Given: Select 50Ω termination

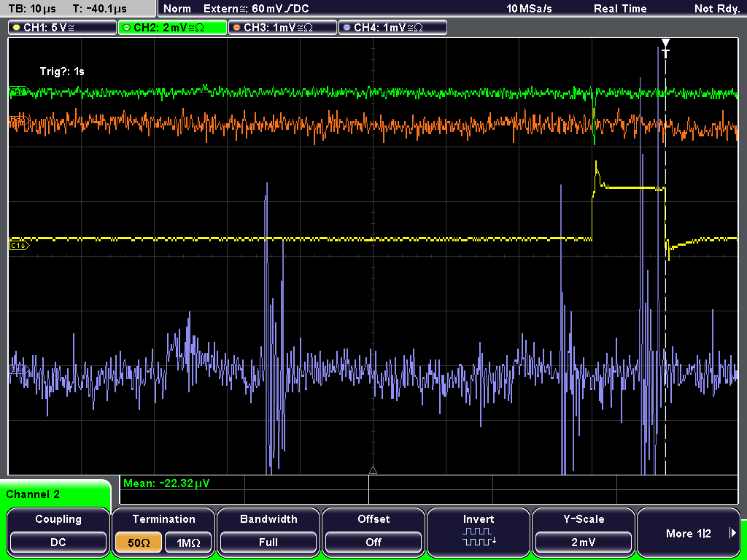Looking at the screenshot, I should point(138,542).
